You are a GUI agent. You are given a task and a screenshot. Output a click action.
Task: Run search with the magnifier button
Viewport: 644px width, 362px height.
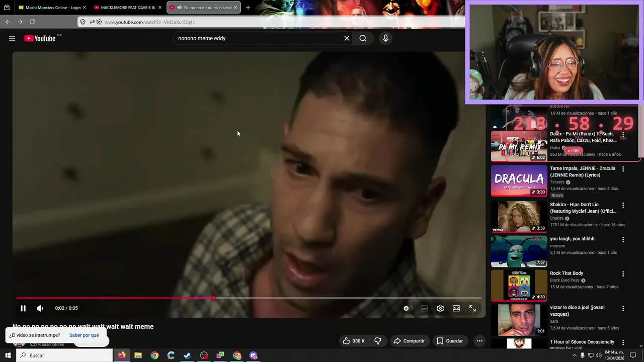pyautogui.click(x=363, y=38)
